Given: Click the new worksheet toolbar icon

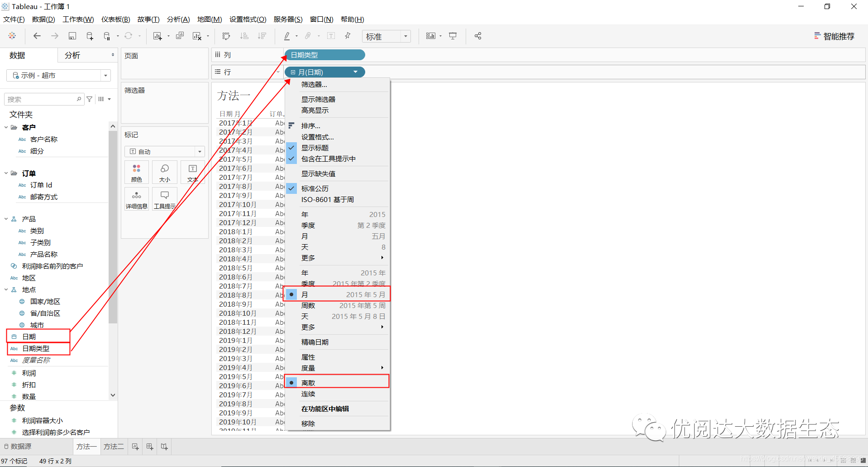Looking at the screenshot, I should point(157,36).
